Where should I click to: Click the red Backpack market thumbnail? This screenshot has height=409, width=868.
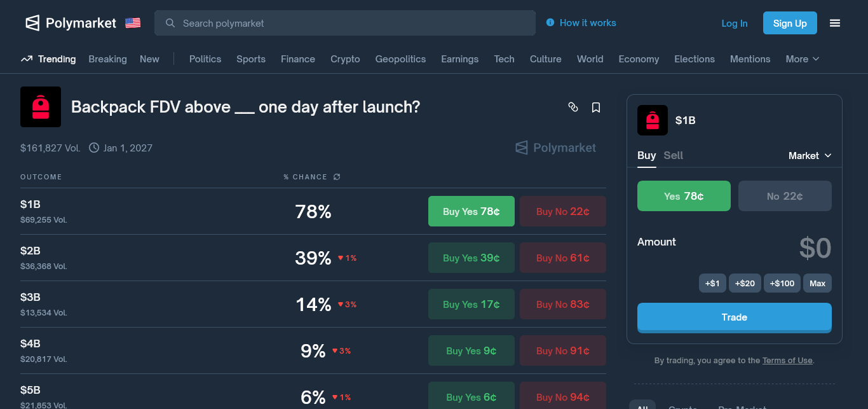click(x=41, y=107)
